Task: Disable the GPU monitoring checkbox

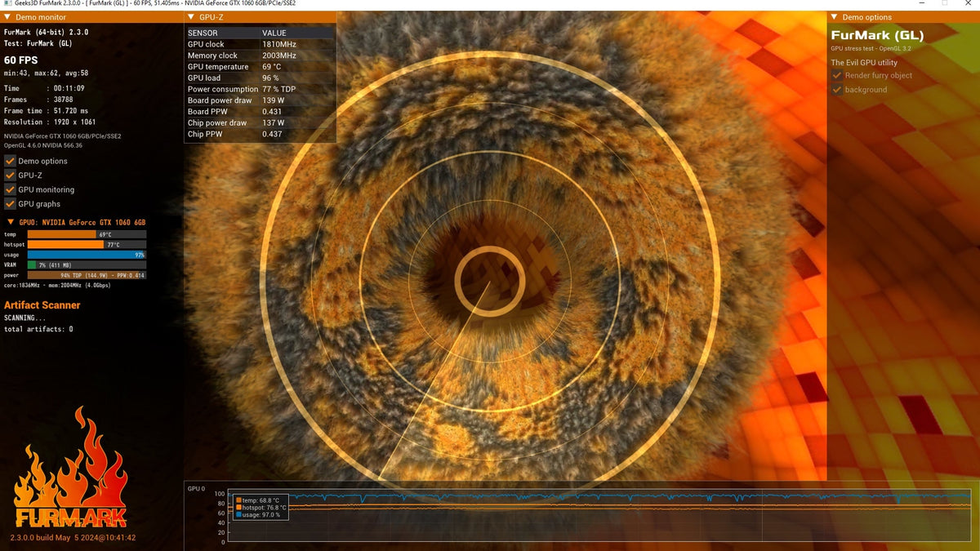Action: 11,189
